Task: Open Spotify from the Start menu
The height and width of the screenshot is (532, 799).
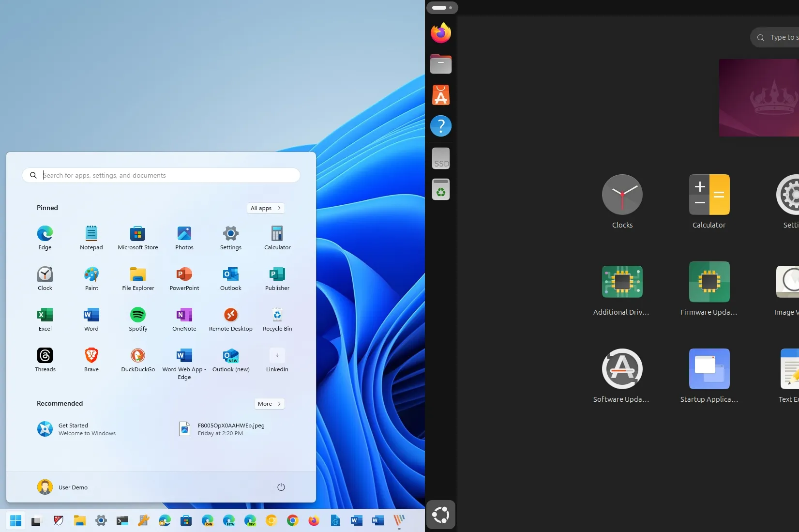Action: click(x=137, y=319)
